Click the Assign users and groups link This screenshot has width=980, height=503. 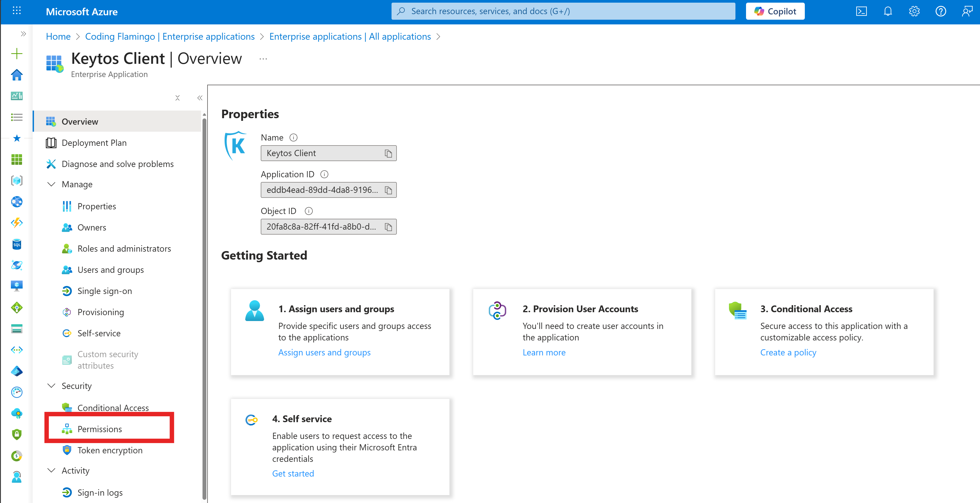tap(324, 352)
